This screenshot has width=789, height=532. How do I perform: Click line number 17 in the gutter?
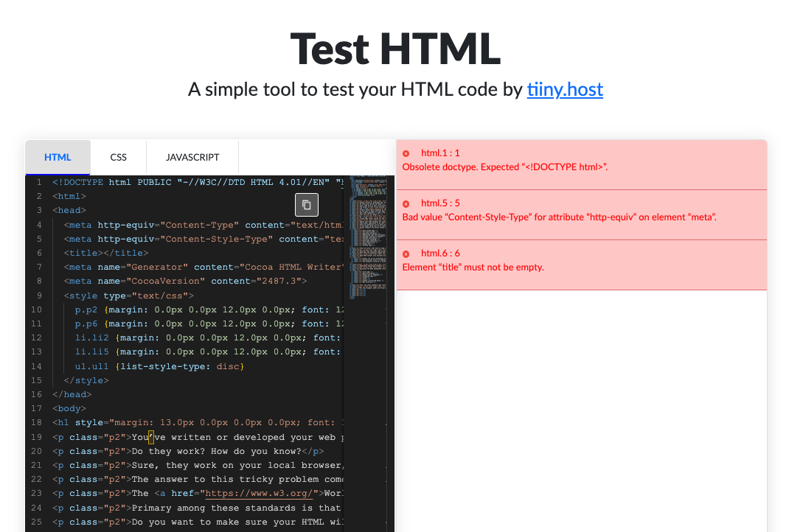(x=36, y=408)
